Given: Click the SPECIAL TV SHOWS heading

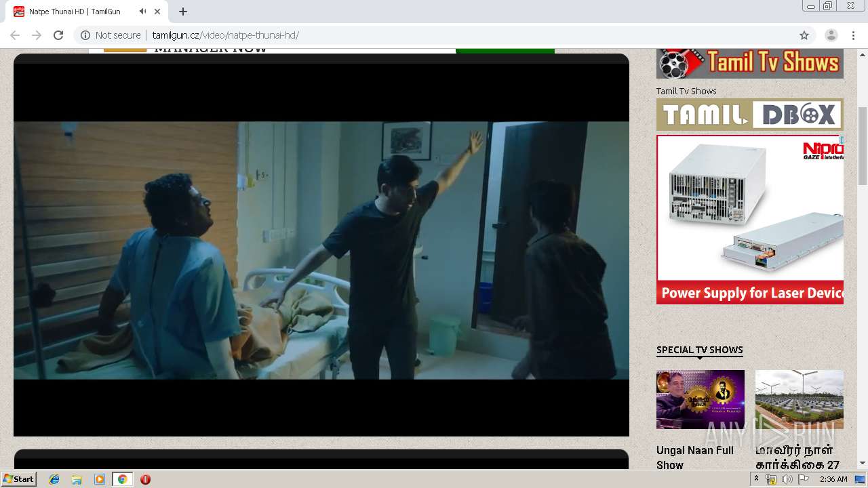Looking at the screenshot, I should click(x=700, y=350).
